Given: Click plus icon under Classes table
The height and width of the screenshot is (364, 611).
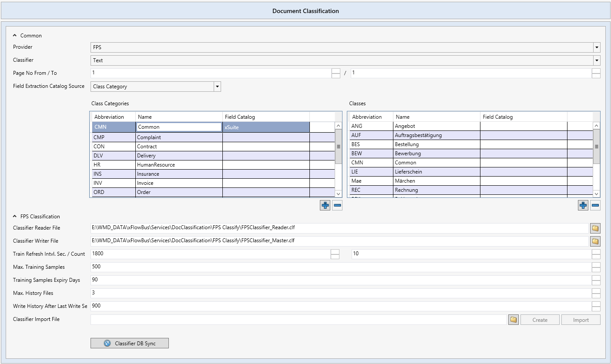Looking at the screenshot, I should click(583, 205).
